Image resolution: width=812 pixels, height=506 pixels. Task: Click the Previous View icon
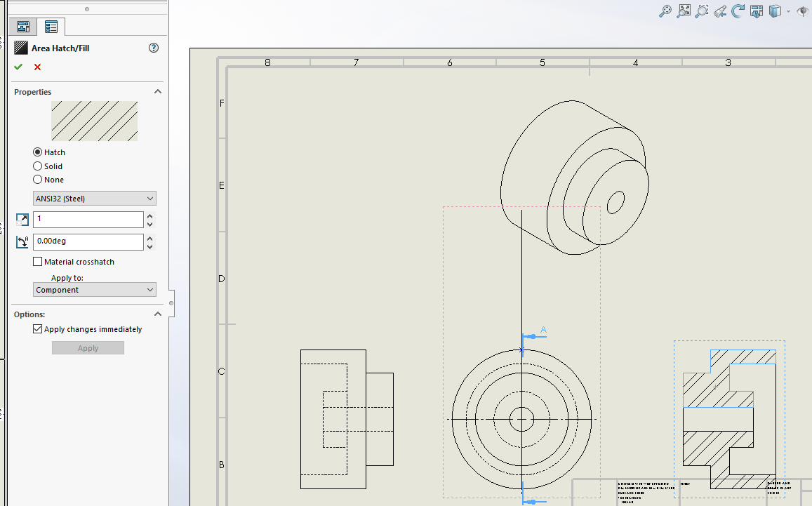click(x=720, y=11)
